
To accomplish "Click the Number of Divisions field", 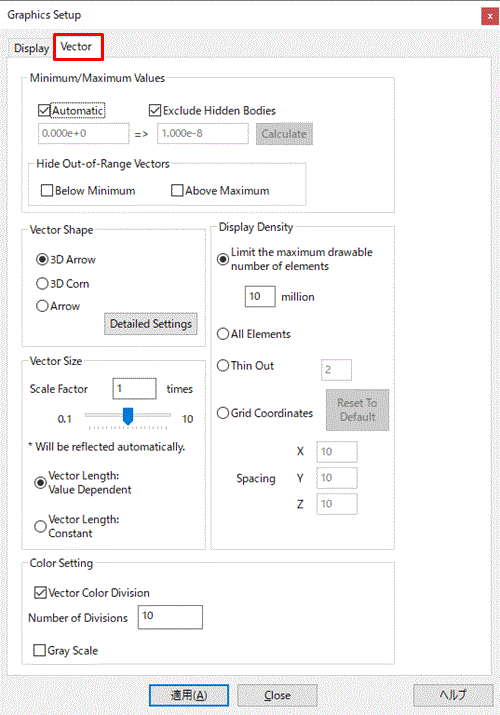I will click(170, 617).
